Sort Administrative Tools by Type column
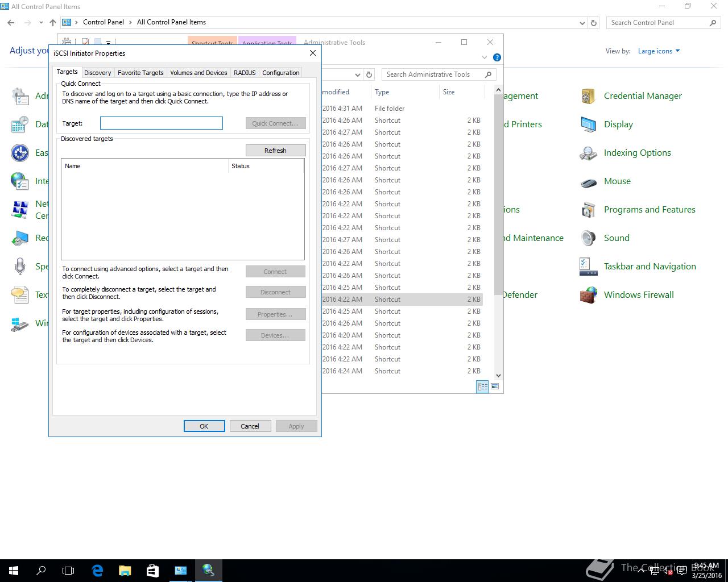Screen dimensions: 728x582 pyautogui.click(x=405, y=92)
